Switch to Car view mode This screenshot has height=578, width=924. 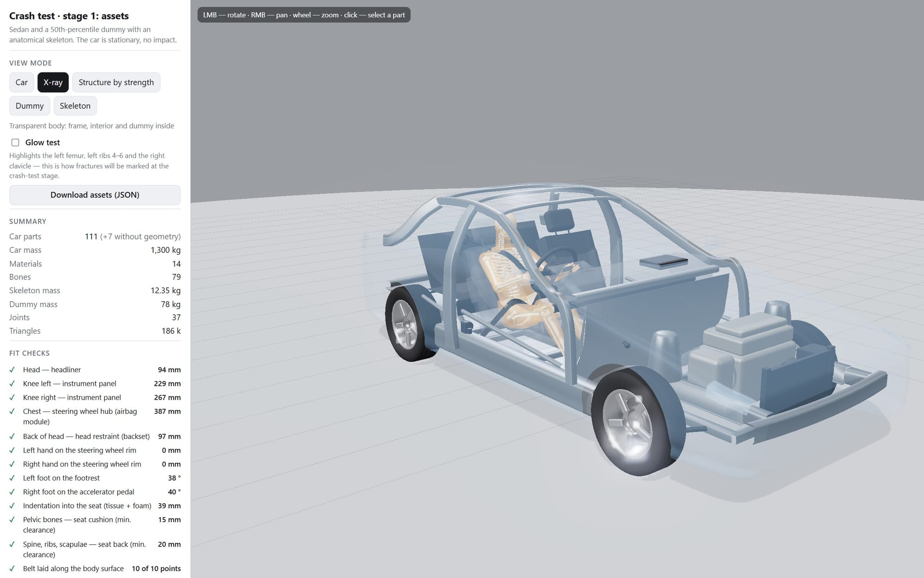[21, 82]
